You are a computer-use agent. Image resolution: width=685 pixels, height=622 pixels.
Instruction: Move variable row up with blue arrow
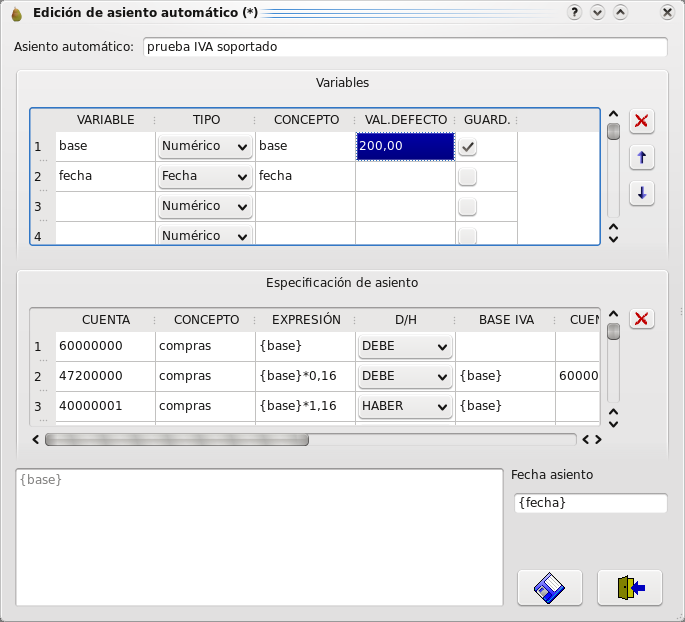pyautogui.click(x=641, y=157)
